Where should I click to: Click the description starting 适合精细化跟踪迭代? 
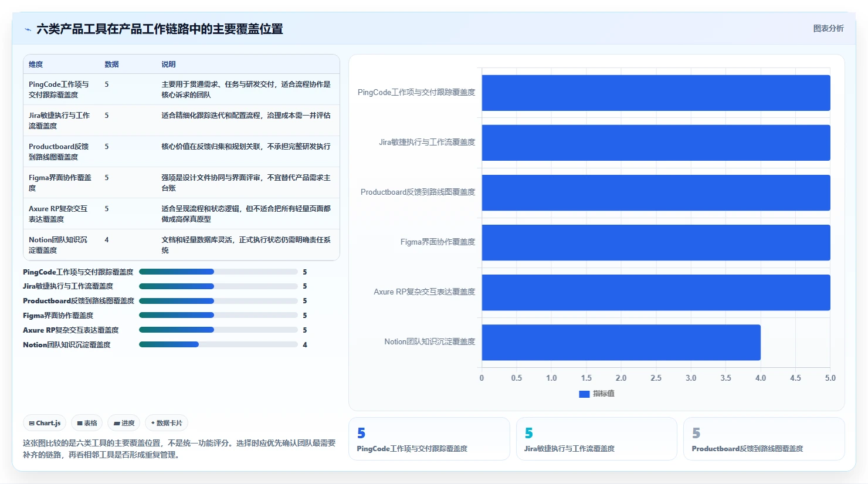246,116
